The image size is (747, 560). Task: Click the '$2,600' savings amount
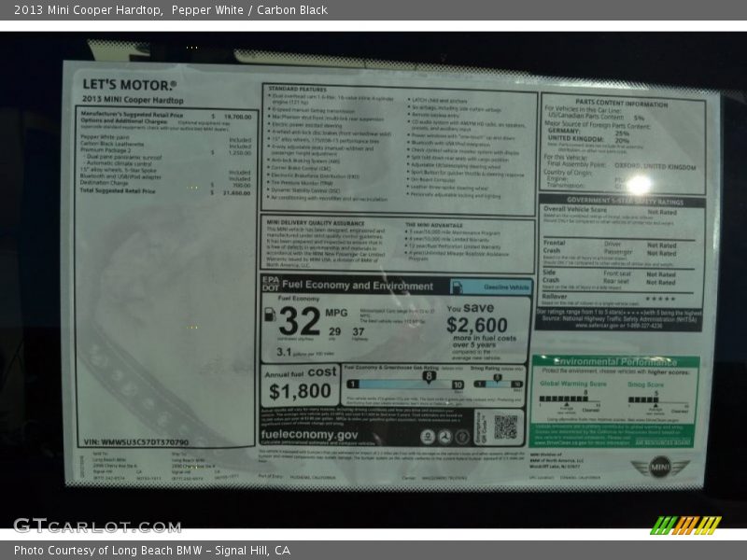(x=477, y=325)
